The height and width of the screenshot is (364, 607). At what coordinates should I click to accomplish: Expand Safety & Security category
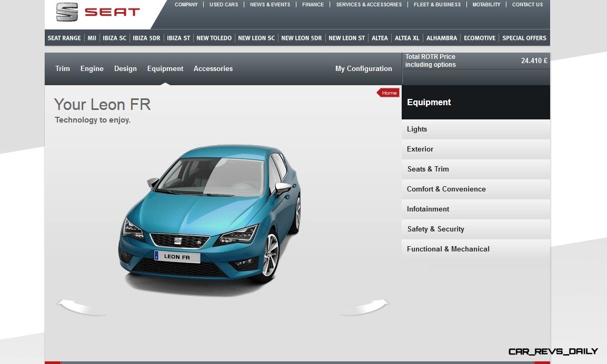click(x=476, y=229)
